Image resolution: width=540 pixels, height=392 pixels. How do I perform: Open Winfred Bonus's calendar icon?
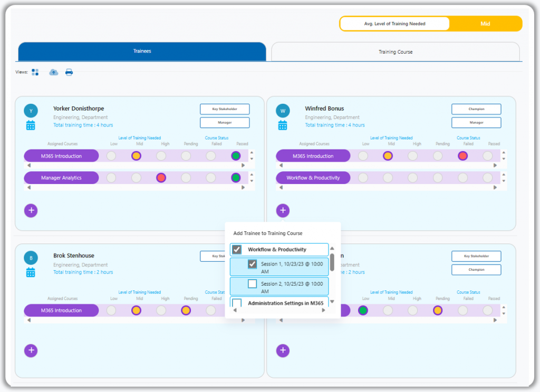tap(283, 125)
